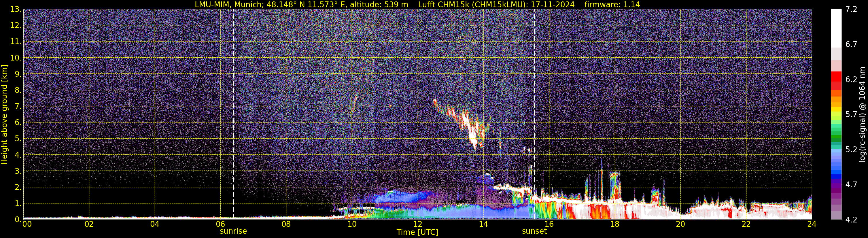Click the height axis tick label 5.
Image resolution: width=868 pixels, height=238 pixels.
tap(18, 139)
